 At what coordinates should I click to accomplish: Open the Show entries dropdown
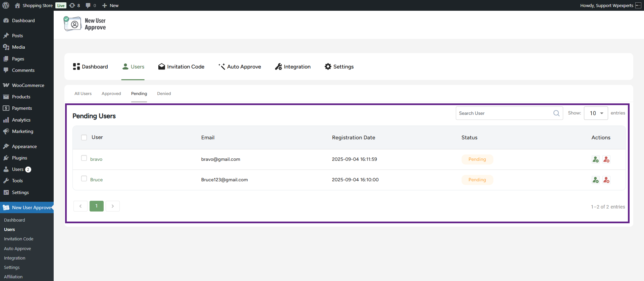point(596,113)
